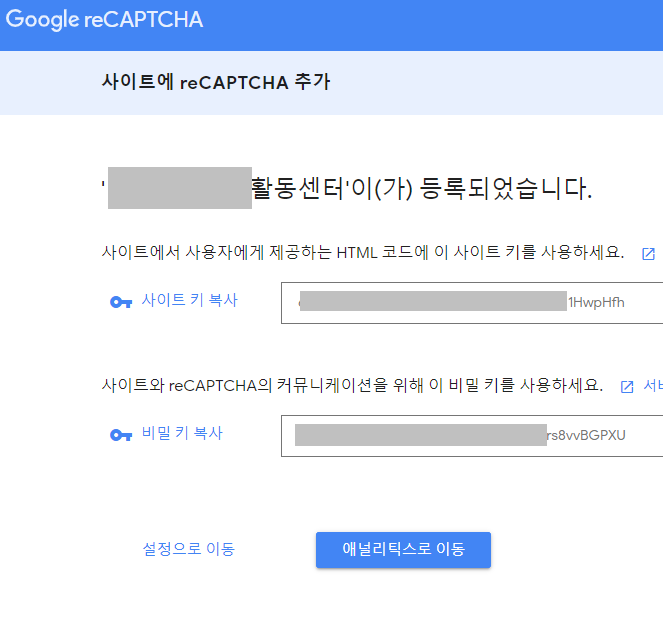The height and width of the screenshot is (621, 663).
Task: Click the Google reCAPTCHA logo
Action: [x=104, y=19]
